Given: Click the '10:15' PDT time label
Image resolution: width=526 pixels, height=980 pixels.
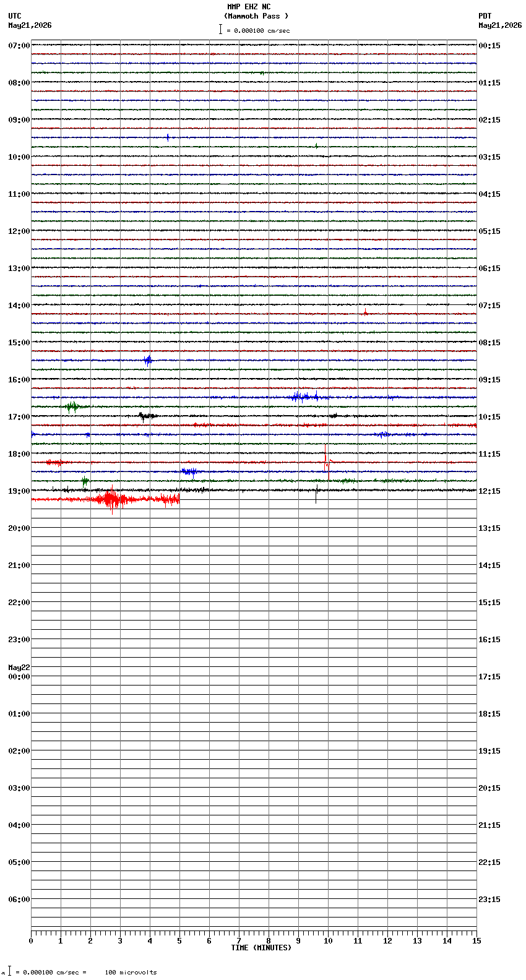Looking at the screenshot, I should point(489,417).
